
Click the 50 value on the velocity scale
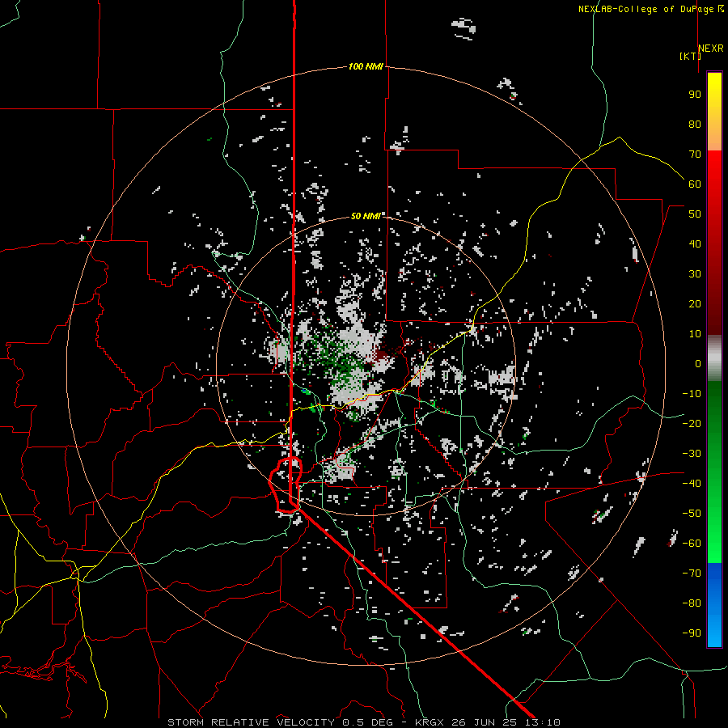pyautogui.click(x=695, y=214)
